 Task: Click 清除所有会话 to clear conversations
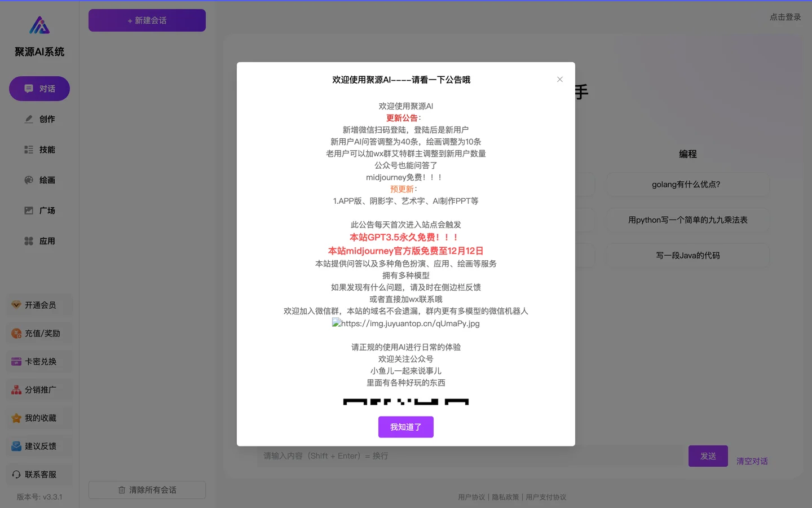(147, 490)
